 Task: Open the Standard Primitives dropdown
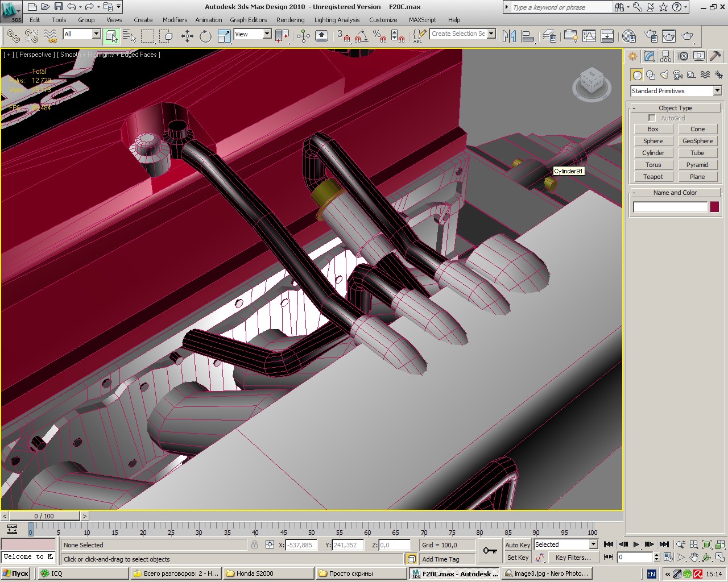click(717, 91)
